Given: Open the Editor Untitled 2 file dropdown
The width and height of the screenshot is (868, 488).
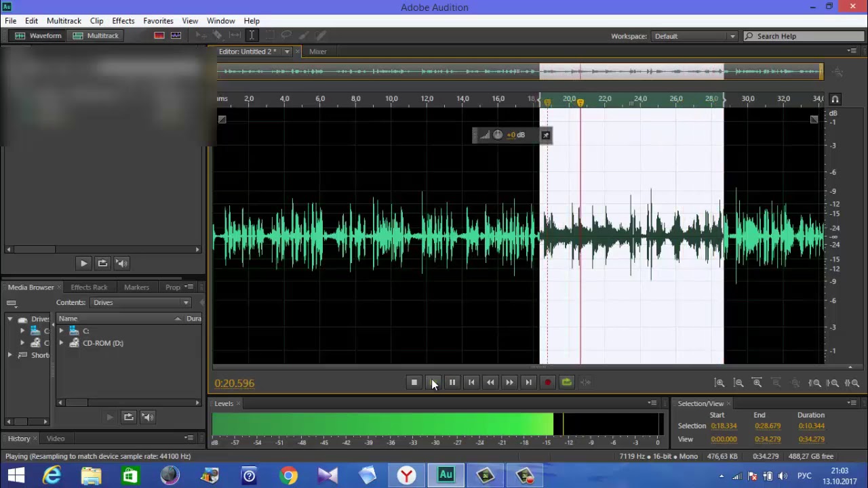Looking at the screenshot, I should coord(287,52).
